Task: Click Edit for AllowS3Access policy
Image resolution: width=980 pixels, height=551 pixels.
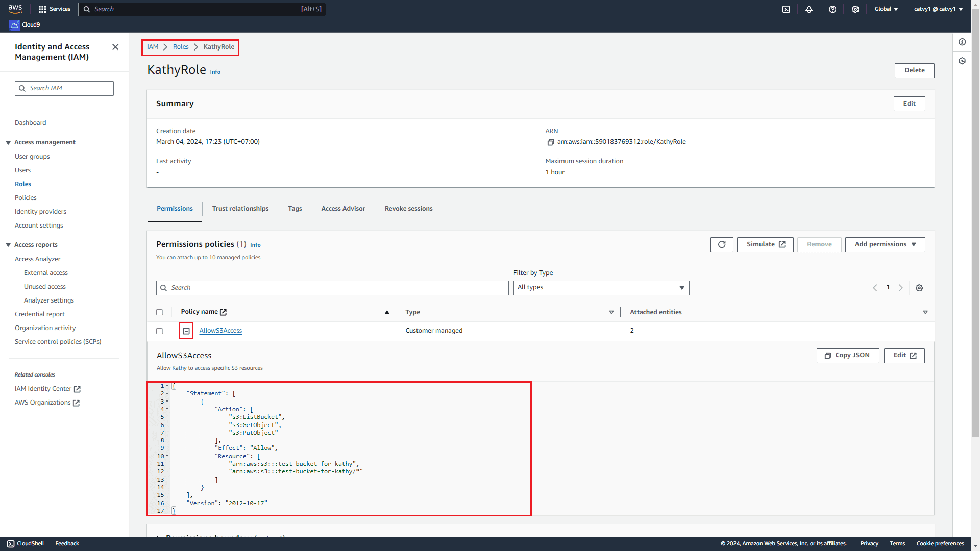Action: tap(904, 356)
